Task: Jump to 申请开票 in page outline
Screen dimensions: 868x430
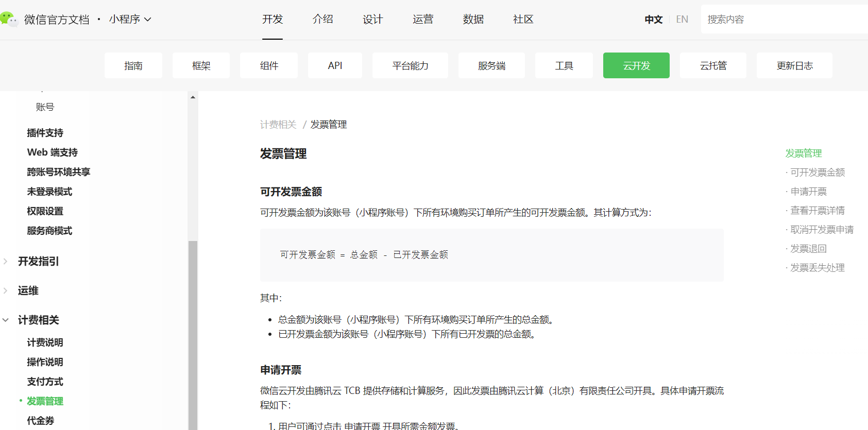Action: coord(808,192)
